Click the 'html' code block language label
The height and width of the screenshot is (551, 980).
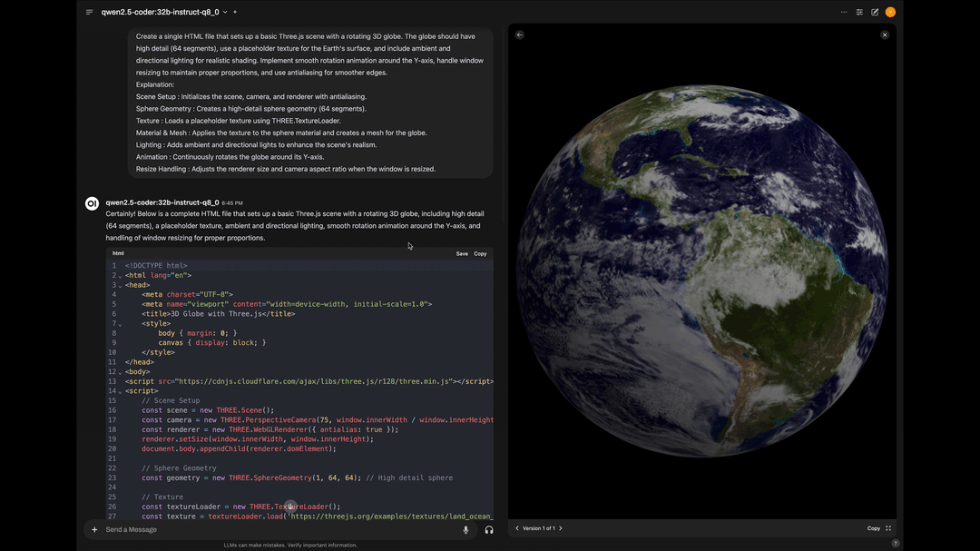click(x=118, y=253)
